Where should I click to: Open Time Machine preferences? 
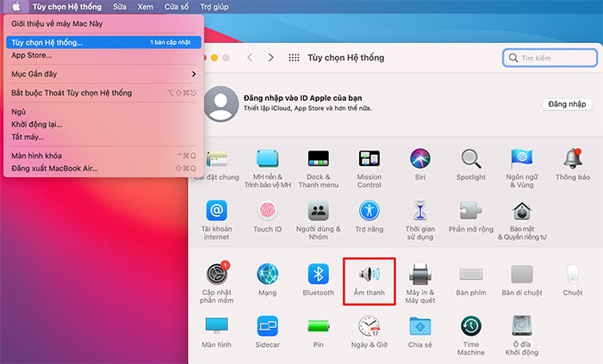(x=470, y=336)
